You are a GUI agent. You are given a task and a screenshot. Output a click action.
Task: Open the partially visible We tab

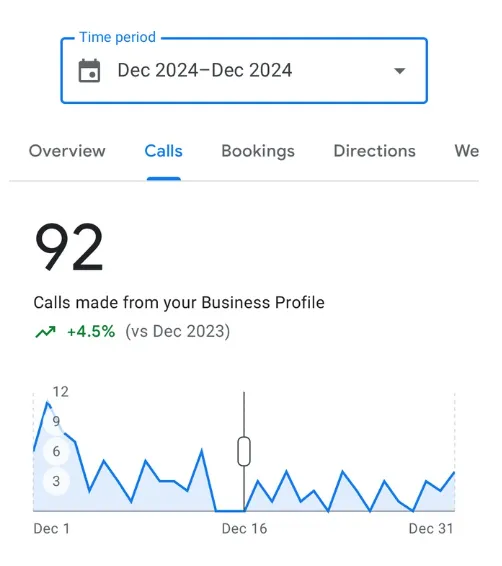[467, 151]
